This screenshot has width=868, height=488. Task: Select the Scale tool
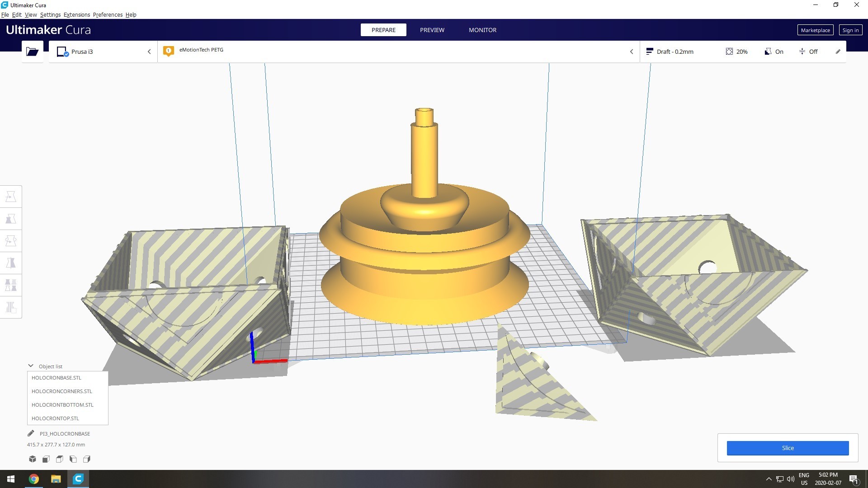(11, 219)
